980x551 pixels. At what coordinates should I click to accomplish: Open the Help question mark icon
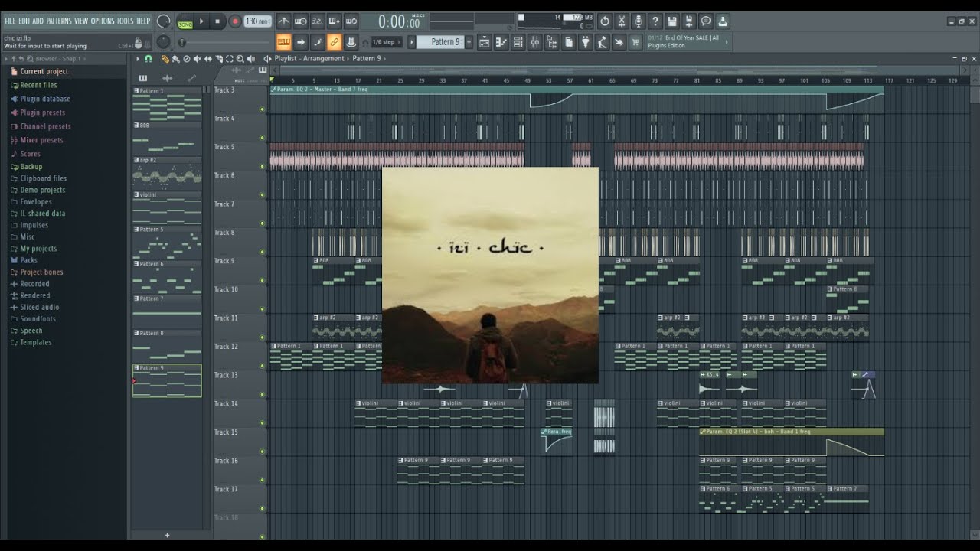point(655,21)
